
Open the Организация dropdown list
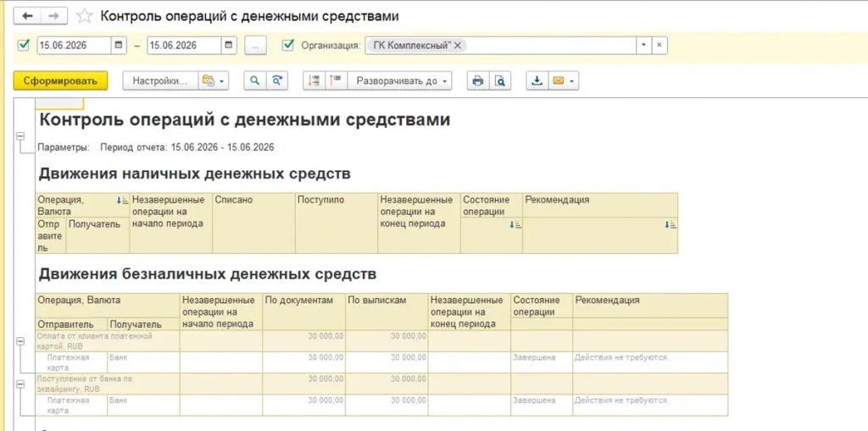644,46
